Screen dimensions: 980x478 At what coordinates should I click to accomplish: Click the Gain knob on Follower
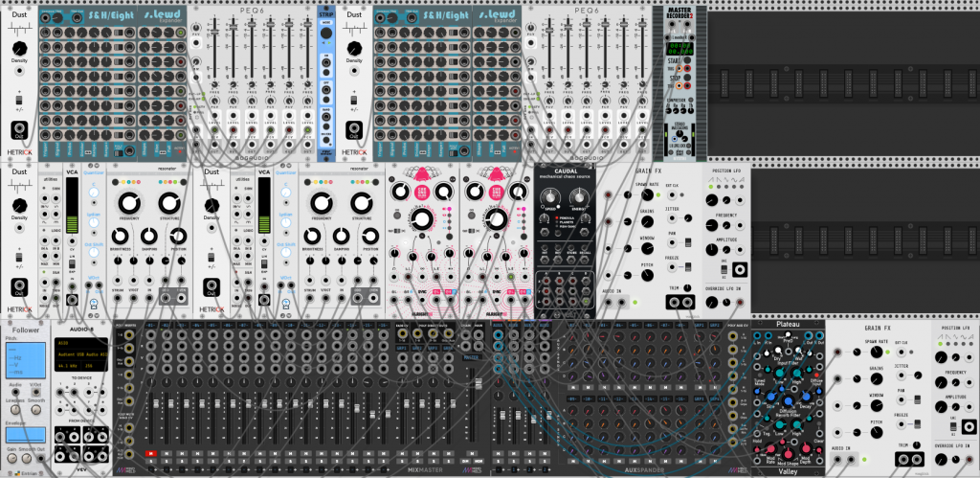click(x=11, y=459)
